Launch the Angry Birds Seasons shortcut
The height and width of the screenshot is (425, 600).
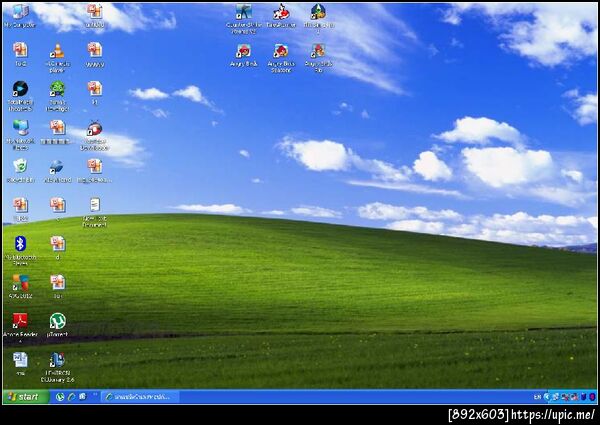tap(281, 58)
